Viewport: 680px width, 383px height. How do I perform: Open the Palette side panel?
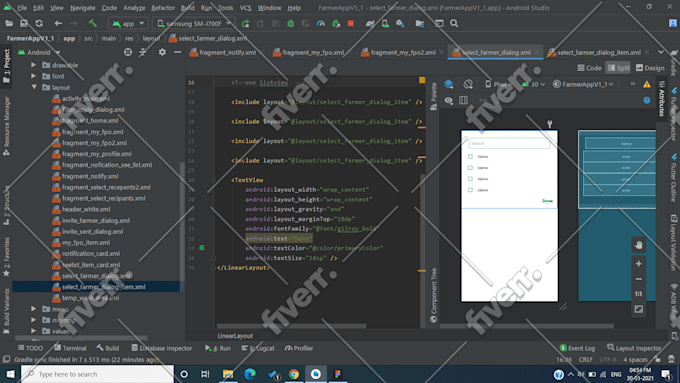tap(433, 97)
